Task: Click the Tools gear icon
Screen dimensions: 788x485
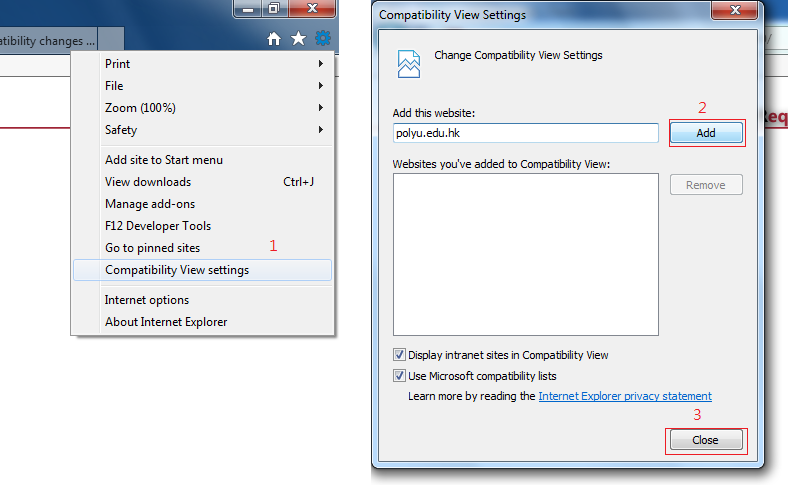Action: click(x=322, y=39)
